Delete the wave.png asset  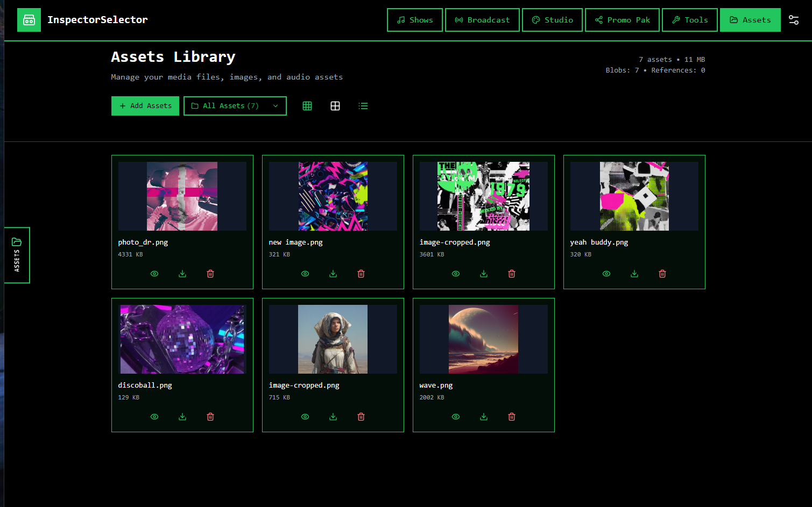point(512,417)
